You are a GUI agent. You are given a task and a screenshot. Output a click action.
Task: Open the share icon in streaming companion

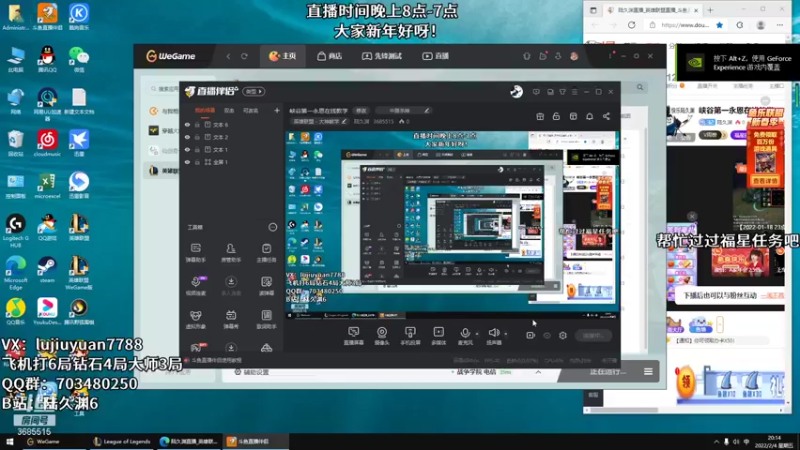click(606, 116)
